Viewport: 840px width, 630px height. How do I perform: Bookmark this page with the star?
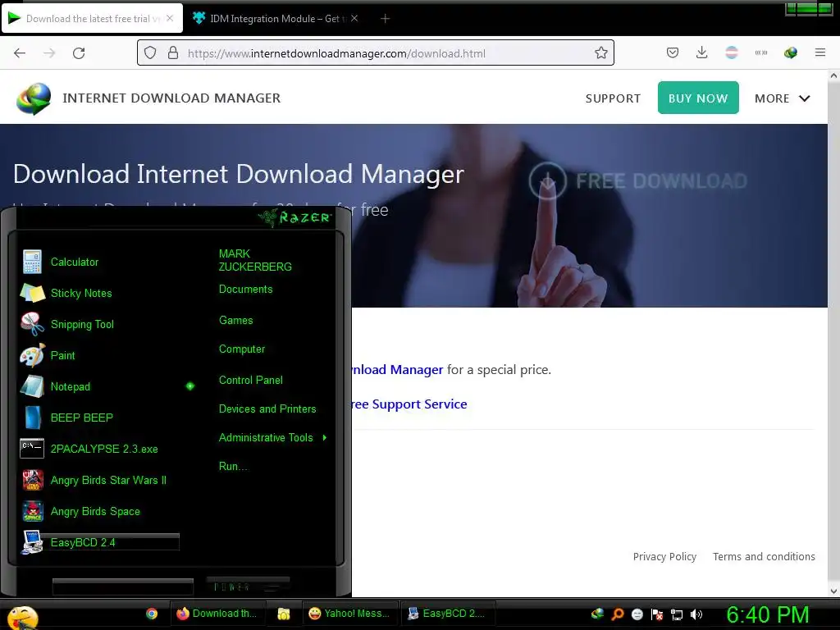[601, 52]
